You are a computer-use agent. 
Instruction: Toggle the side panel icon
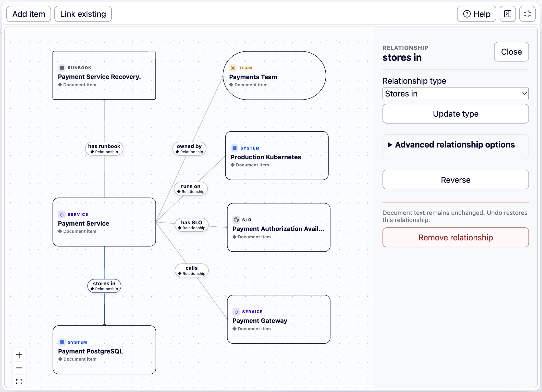(x=508, y=14)
